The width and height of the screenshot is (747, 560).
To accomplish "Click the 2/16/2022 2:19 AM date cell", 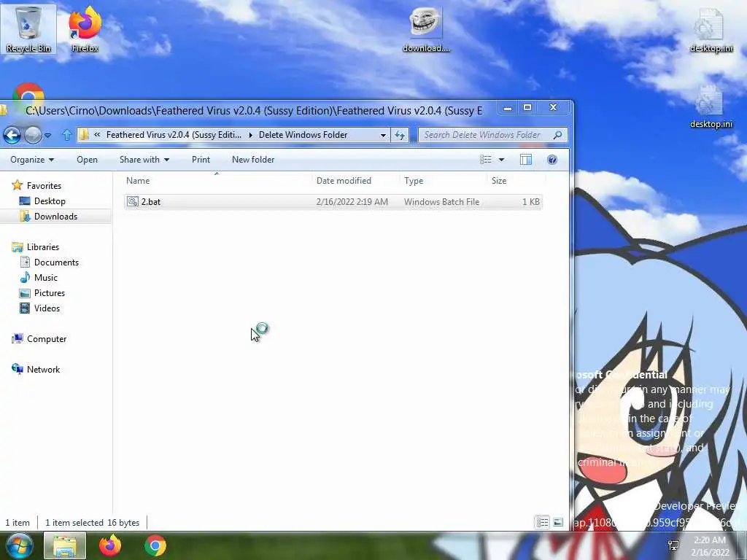I will point(352,202).
